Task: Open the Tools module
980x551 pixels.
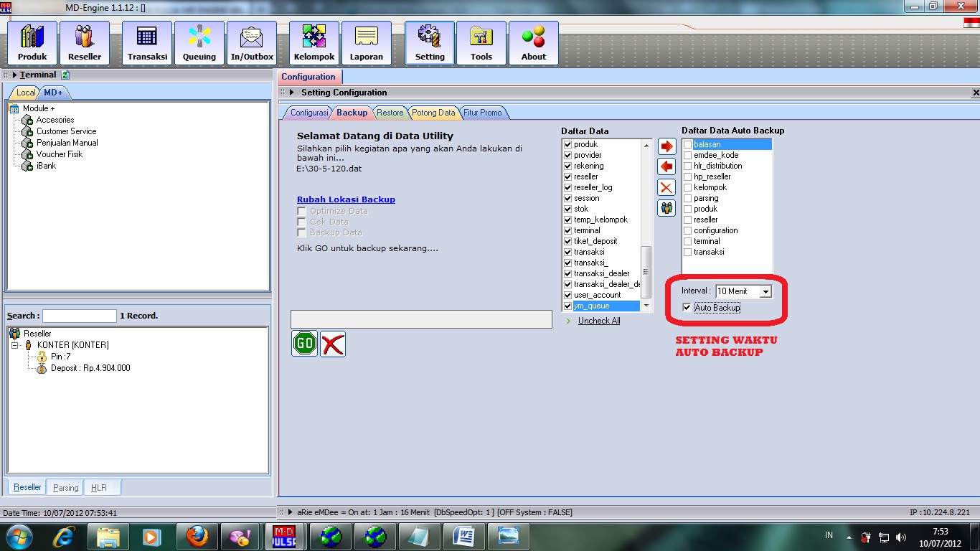Action: pyautogui.click(x=481, y=42)
